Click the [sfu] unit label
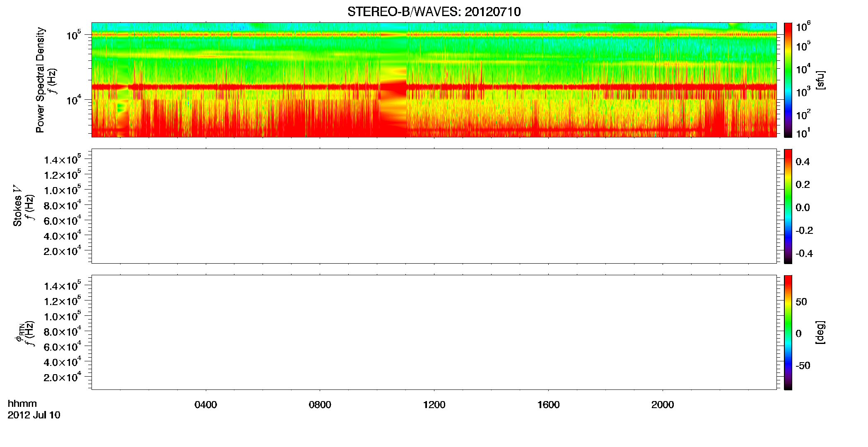Image resolution: width=868 pixels, height=447 pixels. [x=820, y=80]
